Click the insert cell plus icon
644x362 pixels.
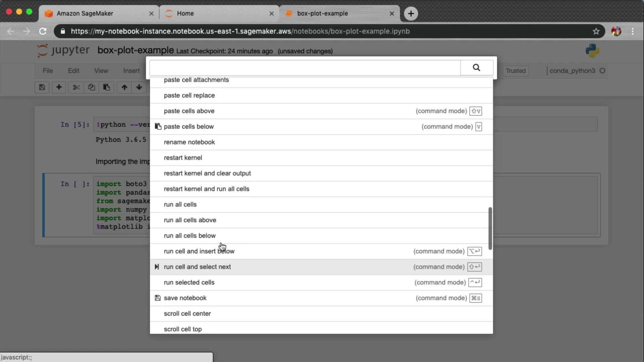click(x=59, y=87)
